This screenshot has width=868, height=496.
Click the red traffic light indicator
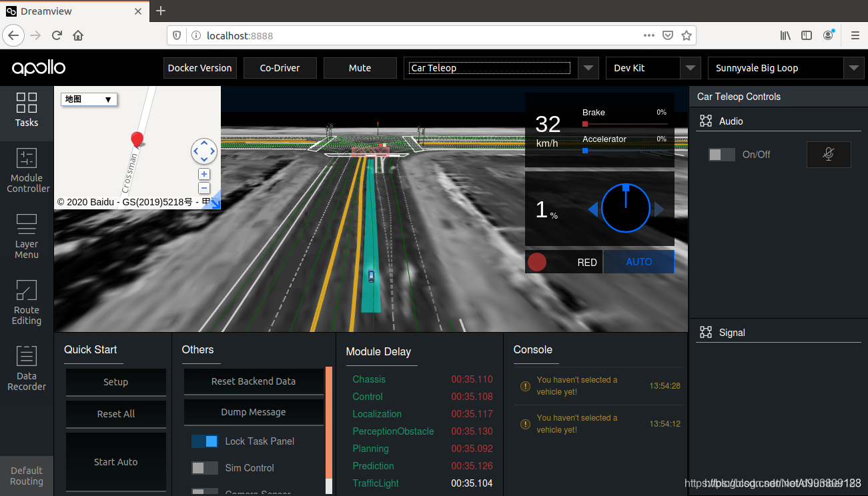[x=537, y=262]
